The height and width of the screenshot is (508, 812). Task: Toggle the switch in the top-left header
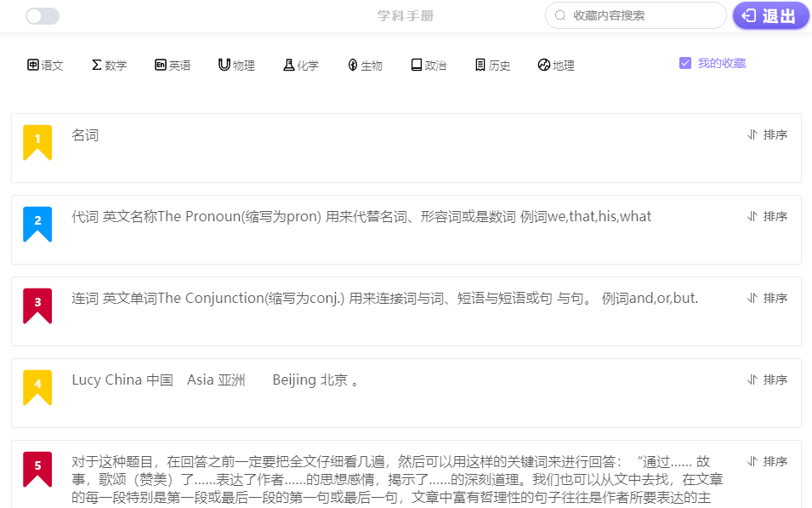(43, 16)
